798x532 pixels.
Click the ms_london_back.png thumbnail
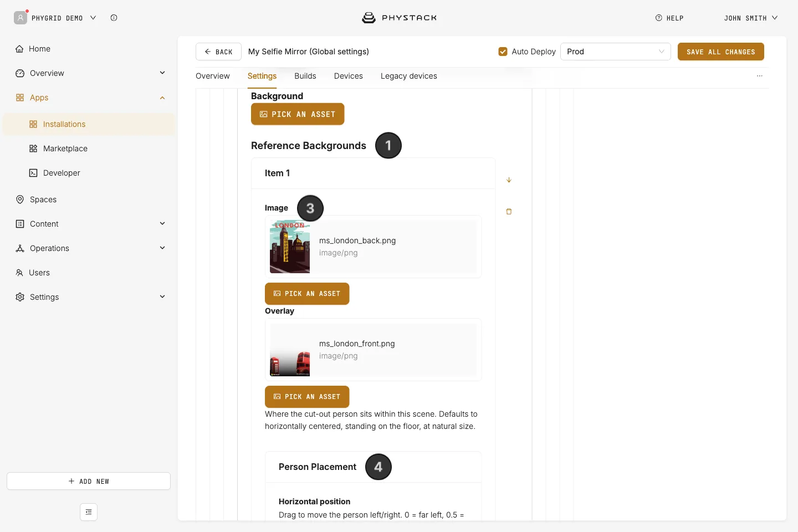(x=290, y=247)
